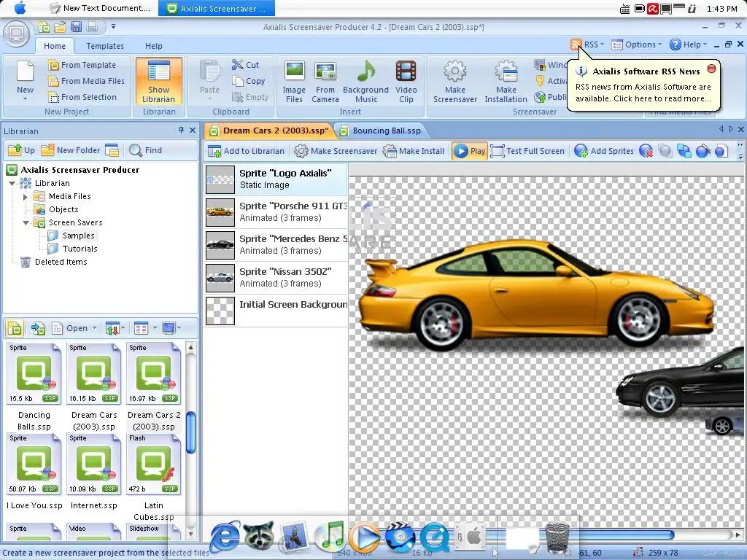Create project From Selection

[x=82, y=97]
